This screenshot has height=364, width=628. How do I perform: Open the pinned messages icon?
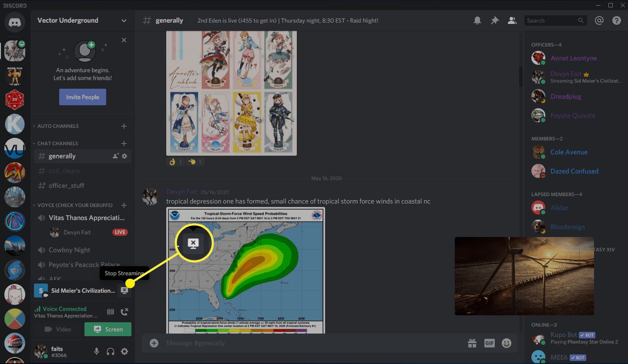coord(494,20)
